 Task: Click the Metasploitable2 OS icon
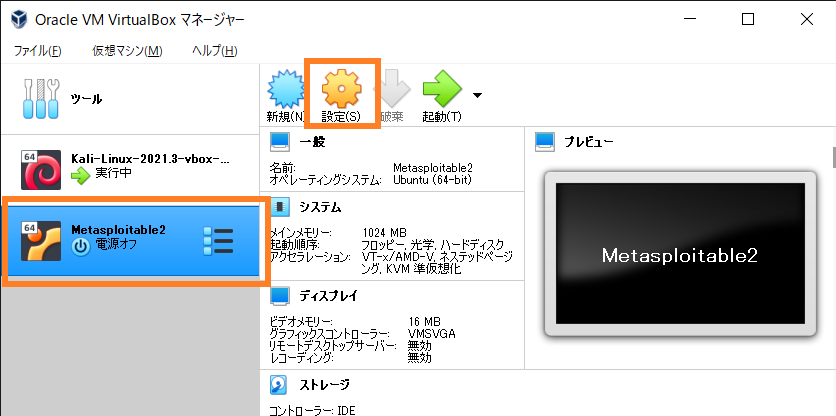pyautogui.click(x=41, y=241)
